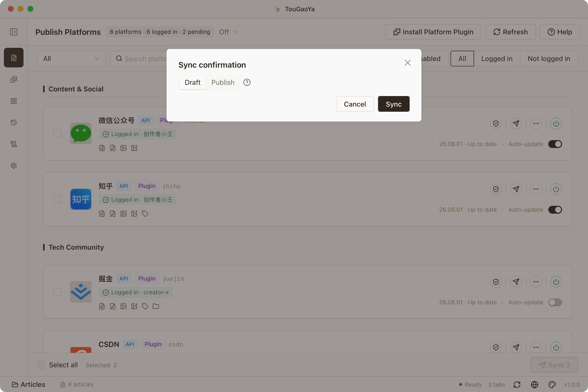Screen dimensions: 588x392
Task: Click Install Platform Plugin button
Action: point(433,32)
